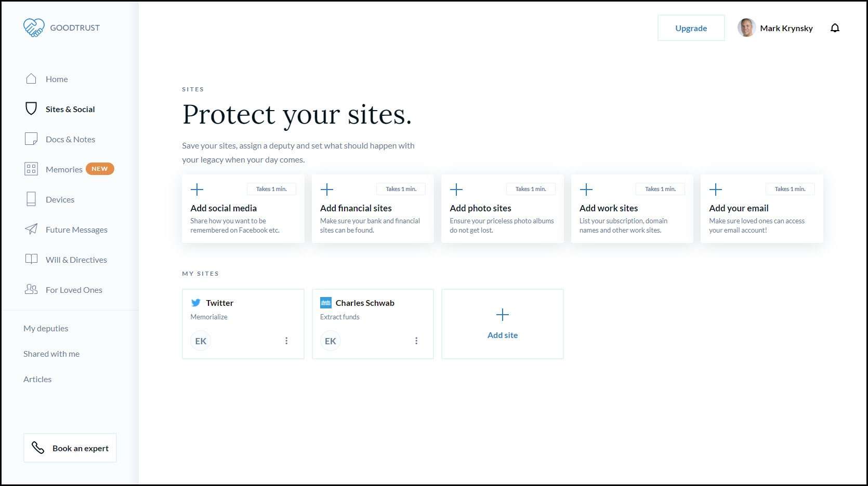Click the Add work sites title
This screenshot has width=868, height=486.
coord(609,208)
